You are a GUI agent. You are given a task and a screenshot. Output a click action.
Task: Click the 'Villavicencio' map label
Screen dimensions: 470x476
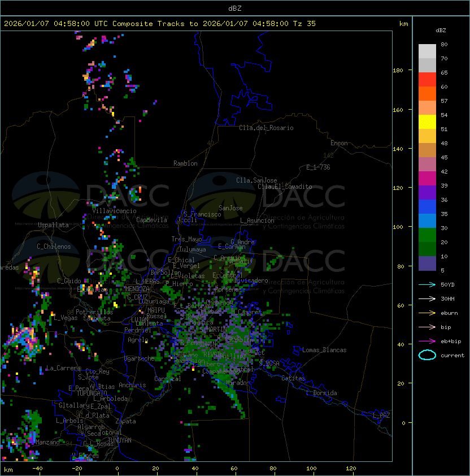(x=114, y=211)
